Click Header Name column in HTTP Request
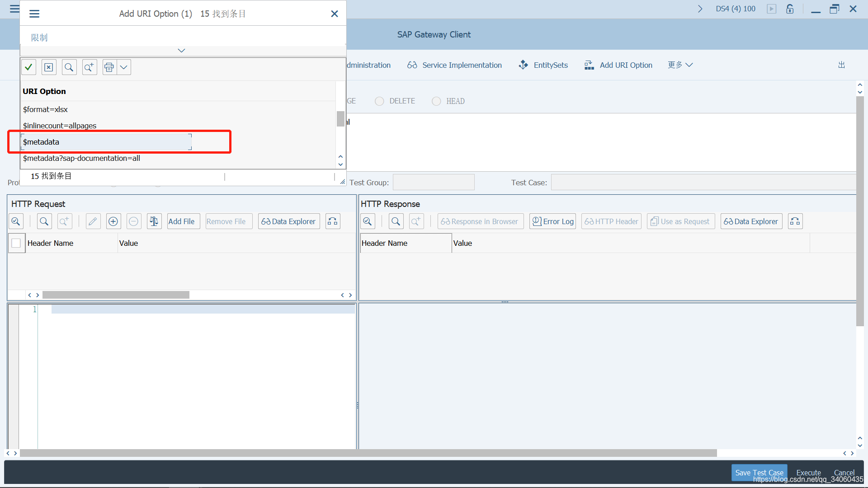Viewport: 868px width, 488px height. tap(71, 243)
